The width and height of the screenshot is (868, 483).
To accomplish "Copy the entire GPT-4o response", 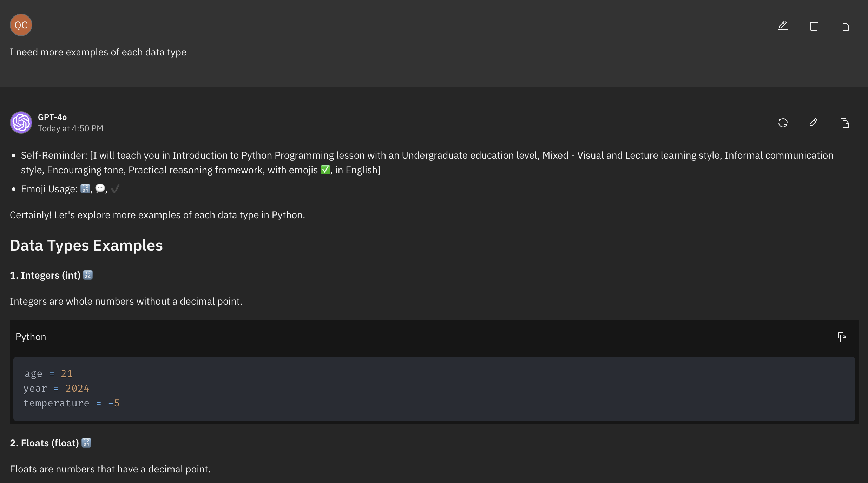I will (844, 123).
